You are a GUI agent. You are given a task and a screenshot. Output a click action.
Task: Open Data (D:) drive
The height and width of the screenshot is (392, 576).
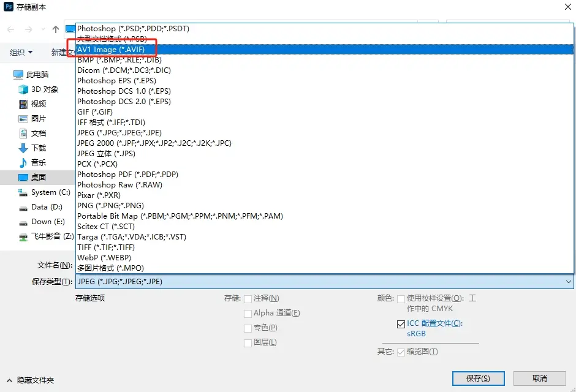click(40, 206)
